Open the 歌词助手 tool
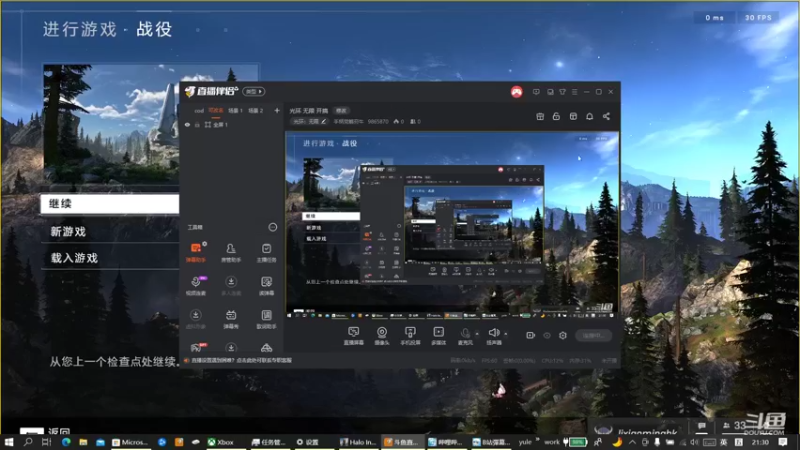 pos(266,319)
